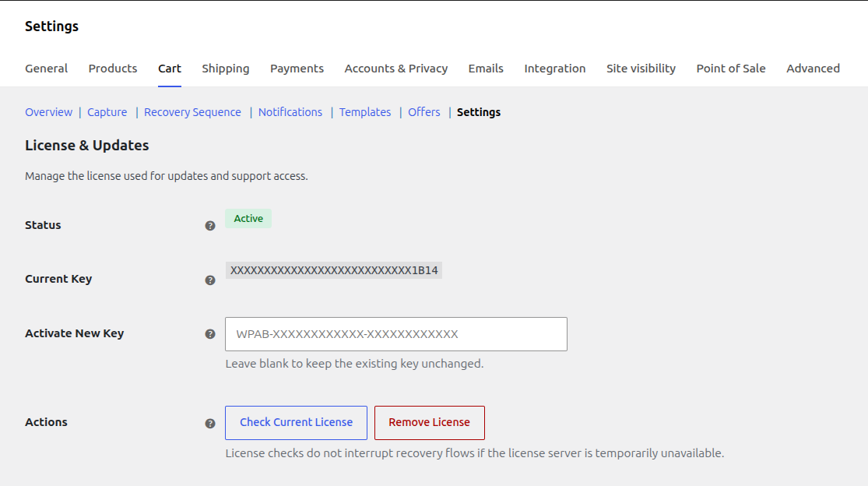
Task: Click the 'License checks do not interrupt' note
Action: coord(474,453)
